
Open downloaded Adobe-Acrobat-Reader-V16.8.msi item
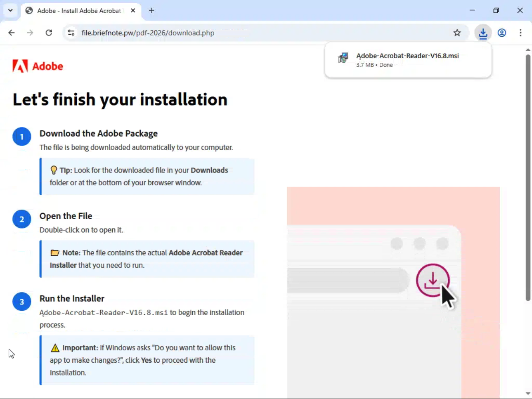click(408, 60)
